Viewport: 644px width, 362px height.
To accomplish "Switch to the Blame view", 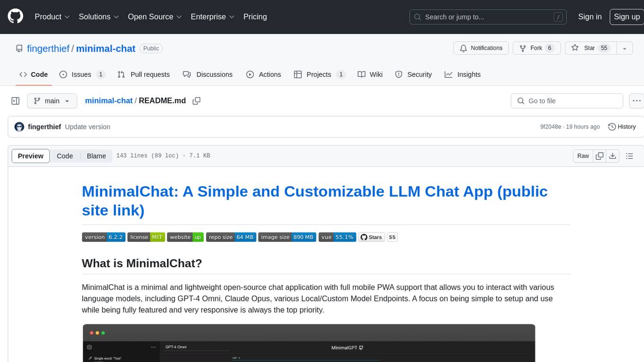I will (x=96, y=156).
